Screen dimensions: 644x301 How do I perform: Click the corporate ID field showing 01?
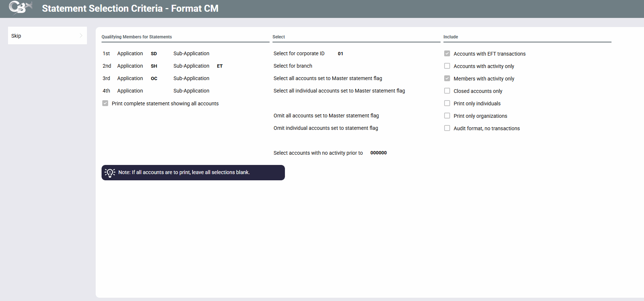tap(340, 54)
